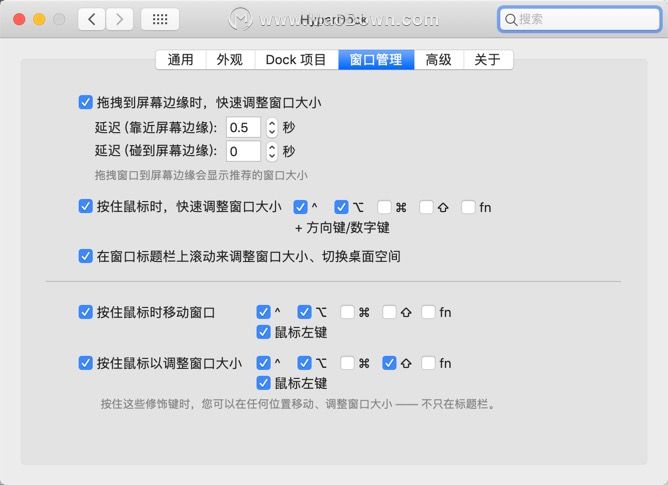Open the show-all preferences grid
Viewport: 668px width, 485px height.
point(160,19)
